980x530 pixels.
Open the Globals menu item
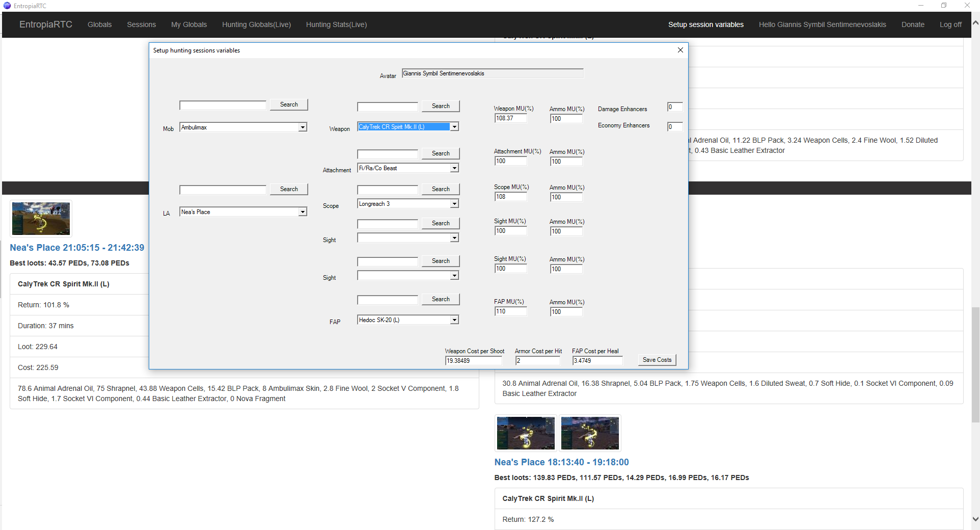99,24
